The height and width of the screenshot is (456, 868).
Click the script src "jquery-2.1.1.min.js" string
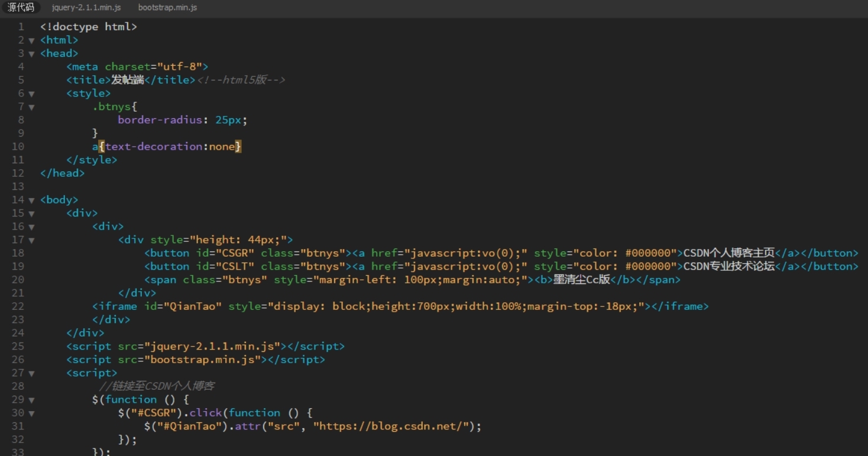point(212,346)
